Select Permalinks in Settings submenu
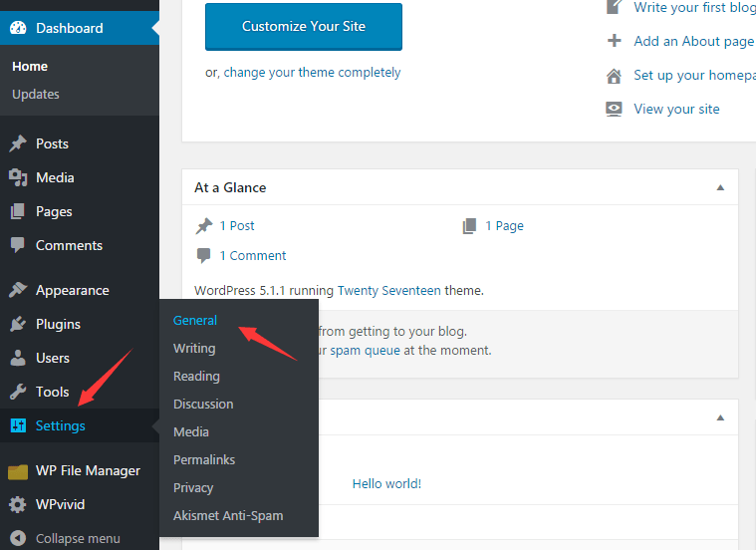Image resolution: width=756 pixels, height=550 pixels. click(x=204, y=459)
